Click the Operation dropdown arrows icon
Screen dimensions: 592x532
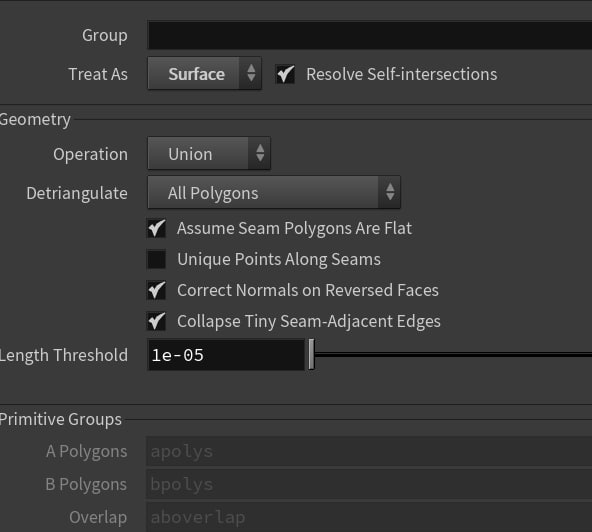[x=260, y=153]
